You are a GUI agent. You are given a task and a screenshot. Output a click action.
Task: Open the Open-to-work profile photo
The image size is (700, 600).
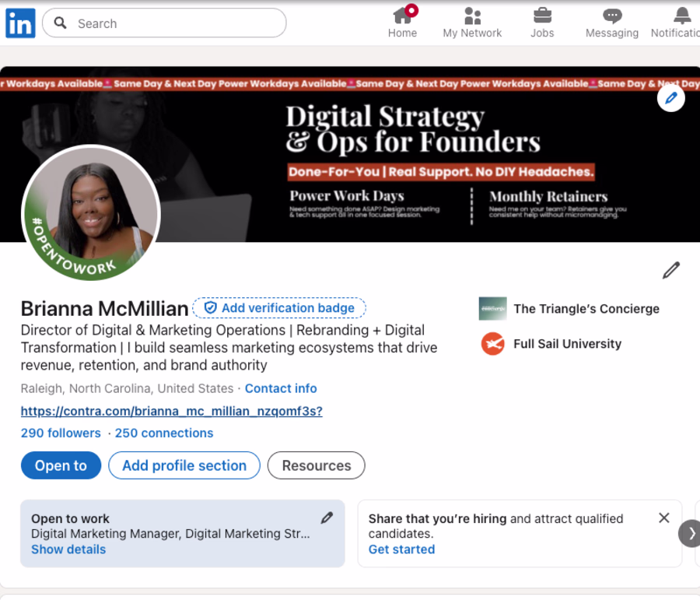coord(91,212)
